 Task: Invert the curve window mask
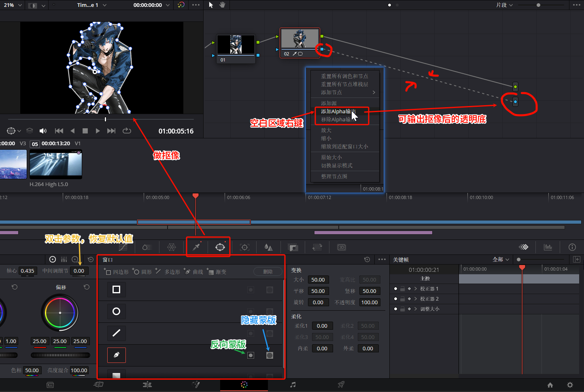(251, 355)
